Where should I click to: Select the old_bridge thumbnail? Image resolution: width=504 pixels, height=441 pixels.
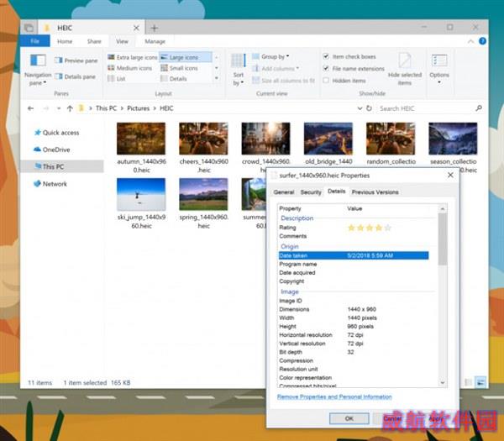click(x=328, y=139)
